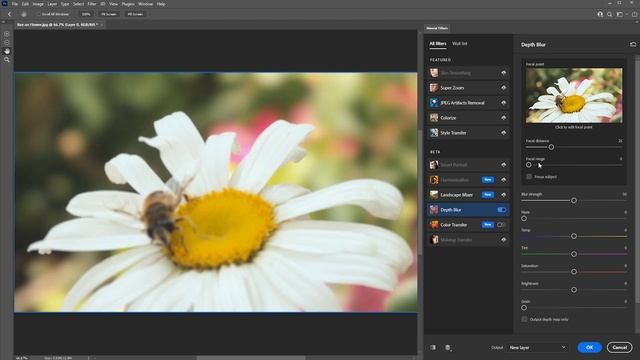Open the Select menu
This screenshot has width=640, height=360.
tap(78, 4)
